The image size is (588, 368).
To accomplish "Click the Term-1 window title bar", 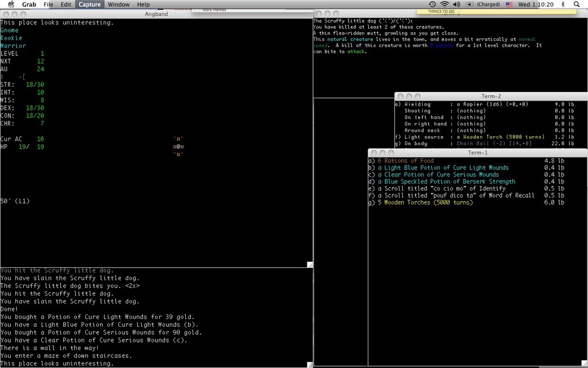I will click(477, 153).
